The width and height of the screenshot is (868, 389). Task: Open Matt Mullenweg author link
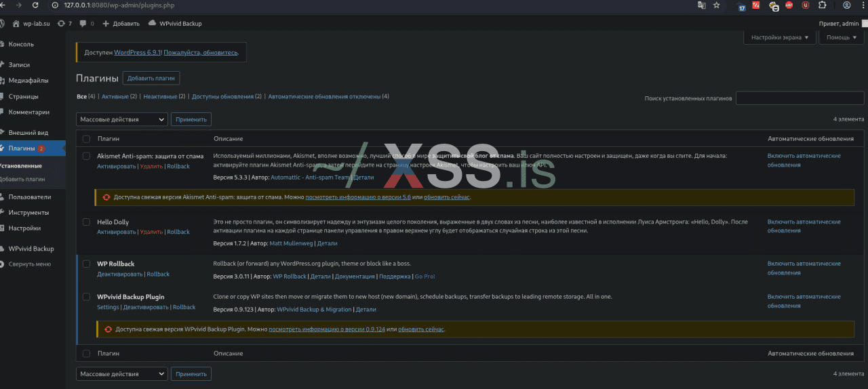tap(292, 243)
